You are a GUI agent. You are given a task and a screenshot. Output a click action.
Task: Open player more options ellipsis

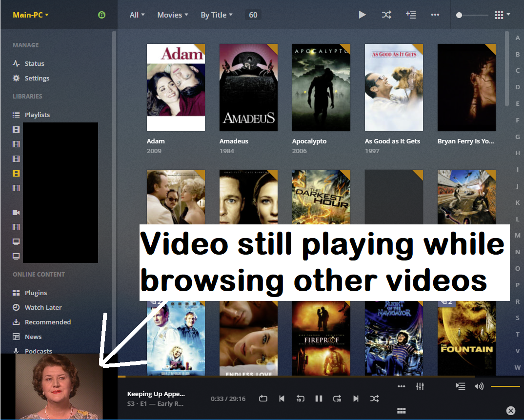point(402,386)
